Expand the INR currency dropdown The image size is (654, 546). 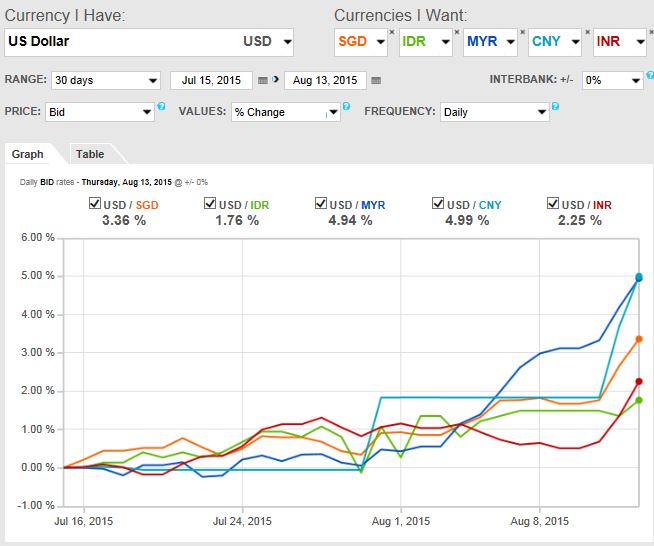620,42
